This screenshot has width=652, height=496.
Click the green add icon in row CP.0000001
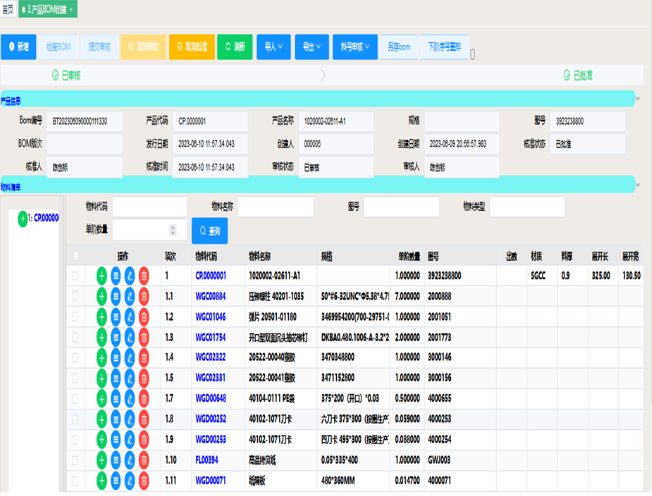point(102,275)
